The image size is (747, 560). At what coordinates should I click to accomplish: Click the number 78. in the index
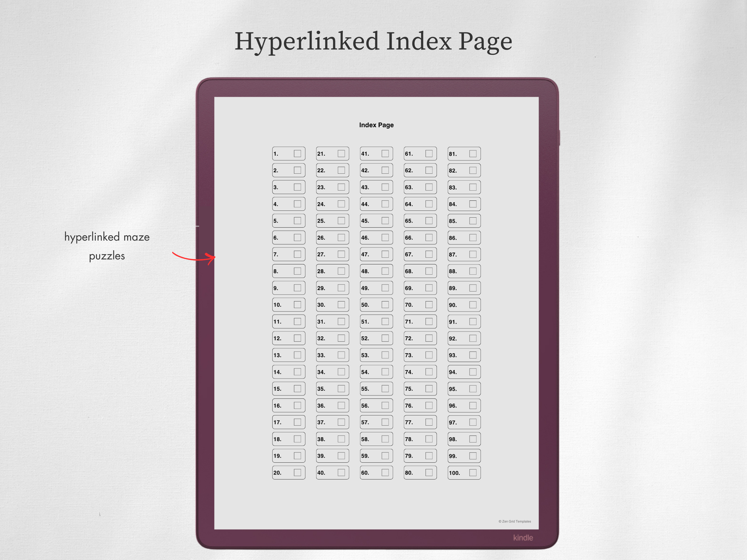click(409, 439)
